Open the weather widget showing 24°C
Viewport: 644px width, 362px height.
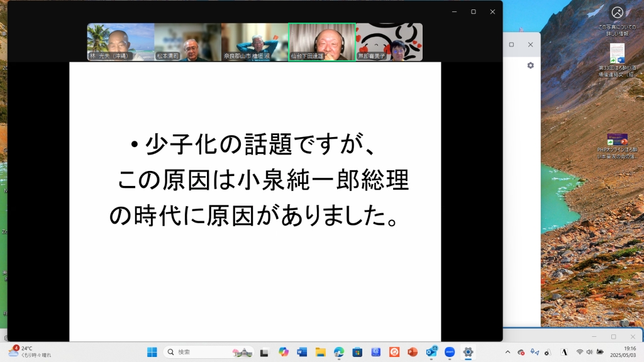tap(30, 352)
